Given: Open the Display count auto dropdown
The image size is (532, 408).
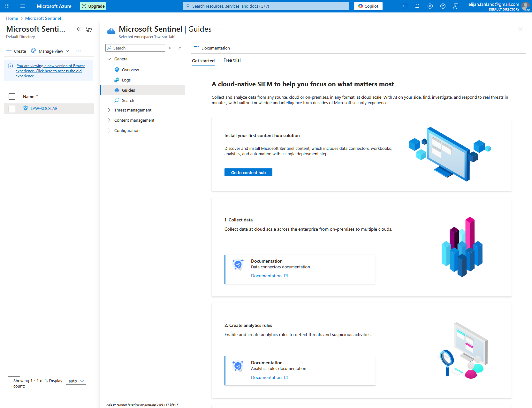Looking at the screenshot, I should [x=76, y=381].
